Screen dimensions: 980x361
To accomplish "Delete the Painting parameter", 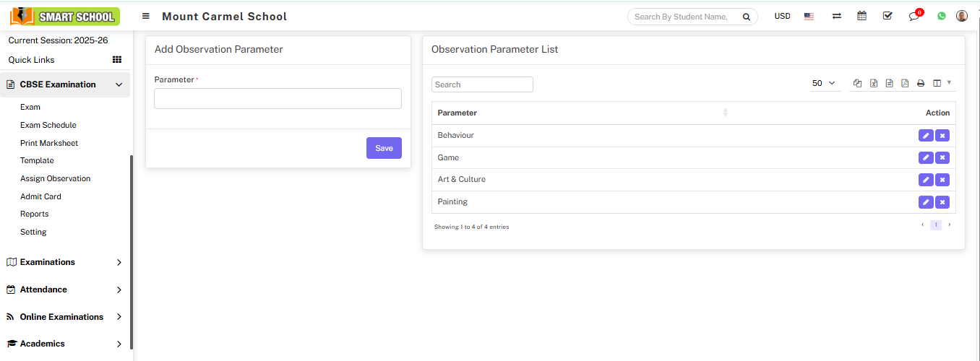I will (x=942, y=202).
